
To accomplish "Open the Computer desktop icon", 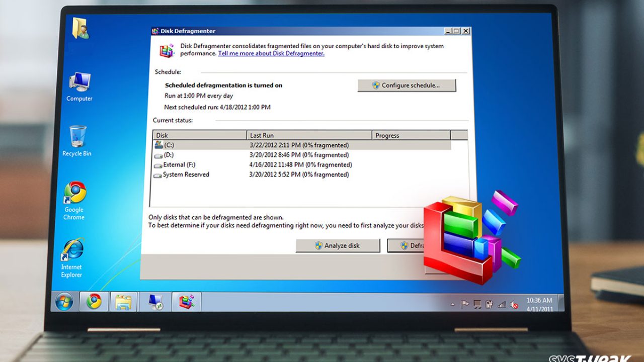I will click(79, 86).
